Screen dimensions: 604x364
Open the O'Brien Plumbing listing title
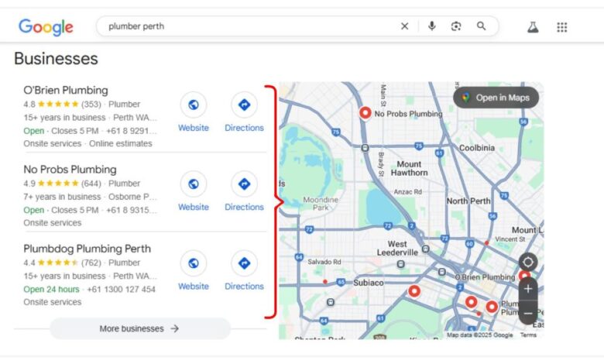pos(66,90)
